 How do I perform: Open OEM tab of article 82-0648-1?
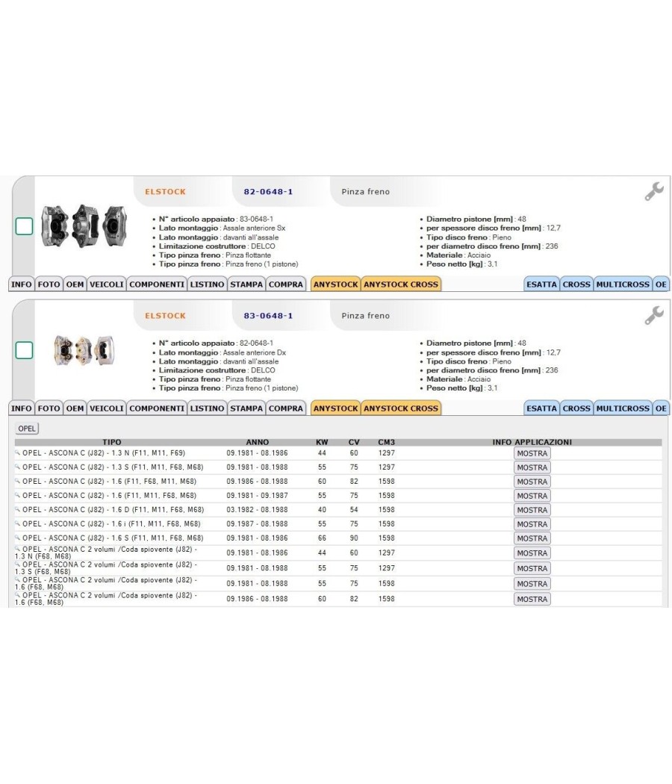[x=75, y=284]
